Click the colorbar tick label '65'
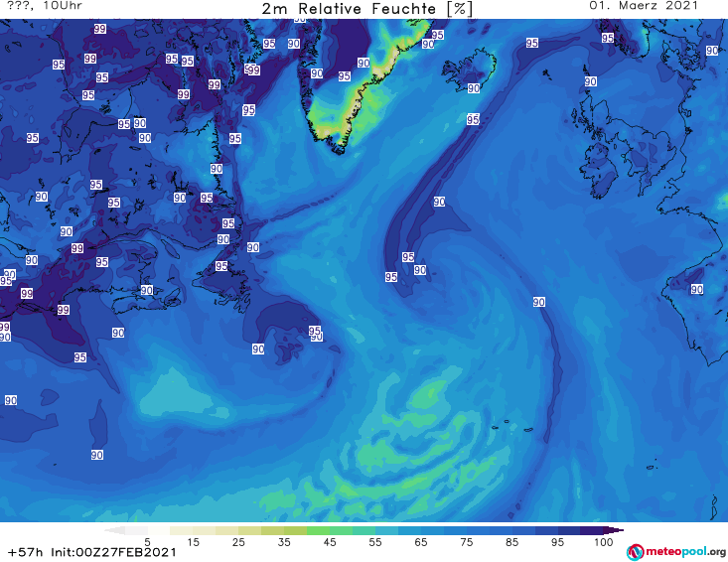Image resolution: width=728 pixels, height=562 pixels. 421,541
